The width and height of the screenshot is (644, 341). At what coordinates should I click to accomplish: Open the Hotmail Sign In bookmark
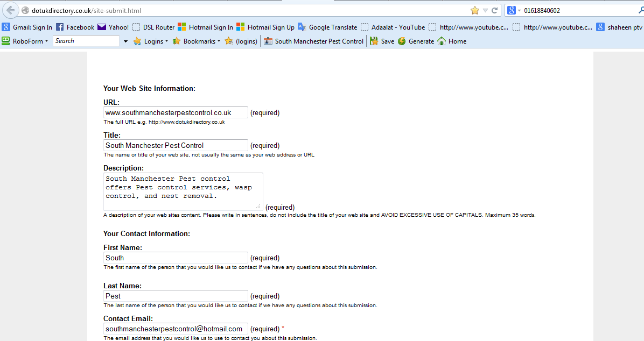click(x=205, y=27)
